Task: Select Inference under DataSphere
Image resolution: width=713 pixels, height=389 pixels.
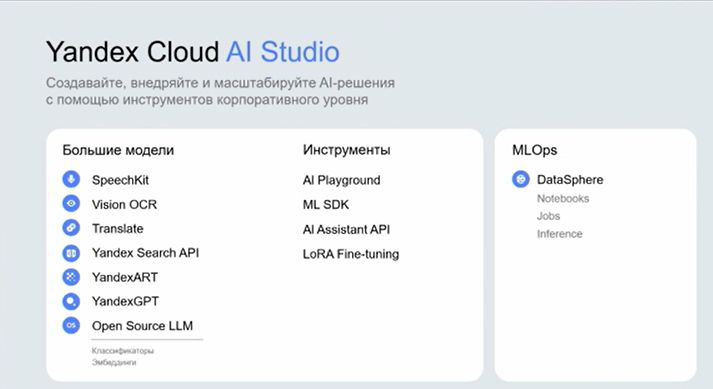Action: tap(559, 234)
